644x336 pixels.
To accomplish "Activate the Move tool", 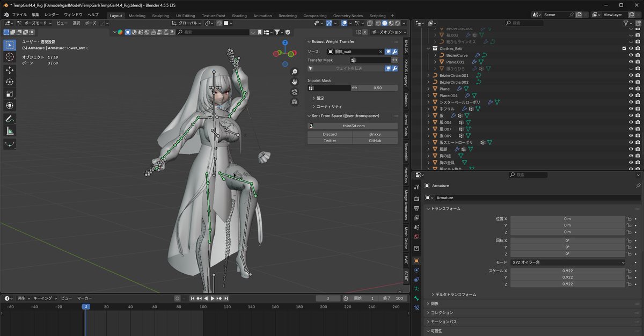I will 10,70.
